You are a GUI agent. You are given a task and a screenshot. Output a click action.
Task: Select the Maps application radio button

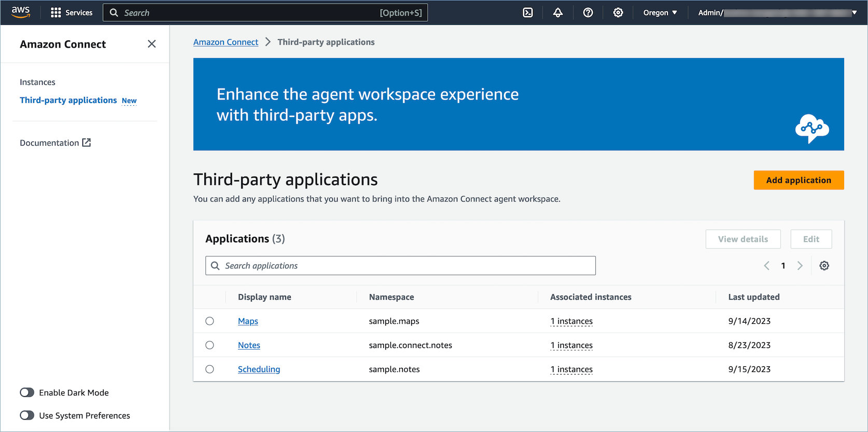pyautogui.click(x=209, y=321)
